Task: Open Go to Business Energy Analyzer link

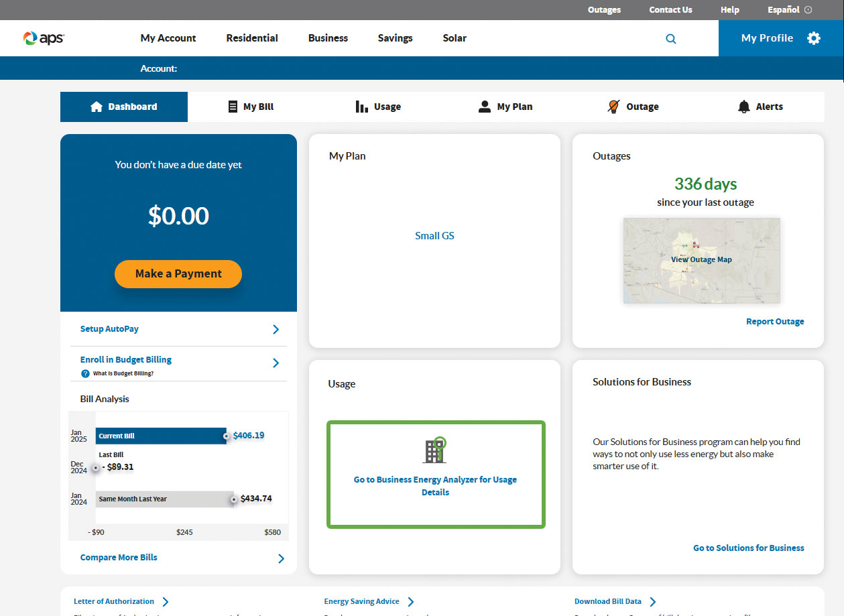Action: point(435,486)
